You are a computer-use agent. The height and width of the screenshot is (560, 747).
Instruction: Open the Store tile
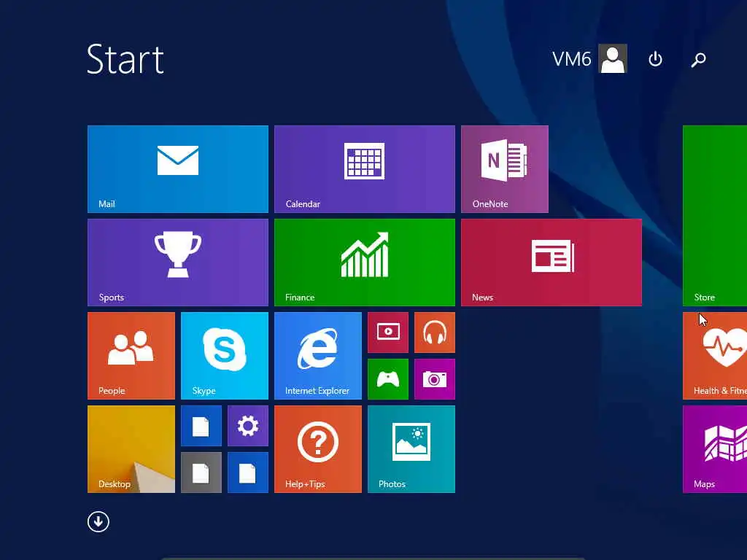click(x=715, y=216)
